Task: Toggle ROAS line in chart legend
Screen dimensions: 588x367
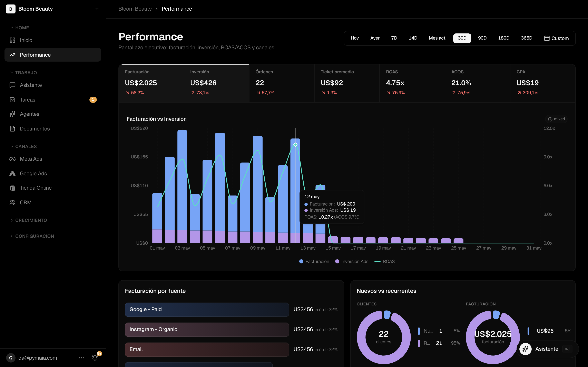Action: point(385,261)
